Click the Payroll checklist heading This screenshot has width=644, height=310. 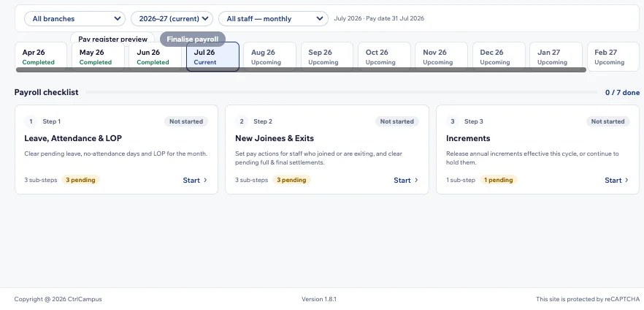[x=47, y=92]
